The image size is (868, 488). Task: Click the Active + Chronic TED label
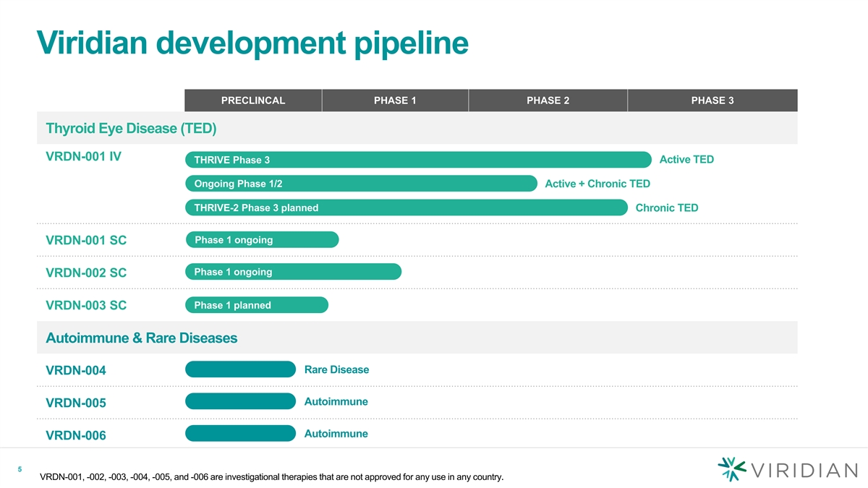(x=597, y=184)
